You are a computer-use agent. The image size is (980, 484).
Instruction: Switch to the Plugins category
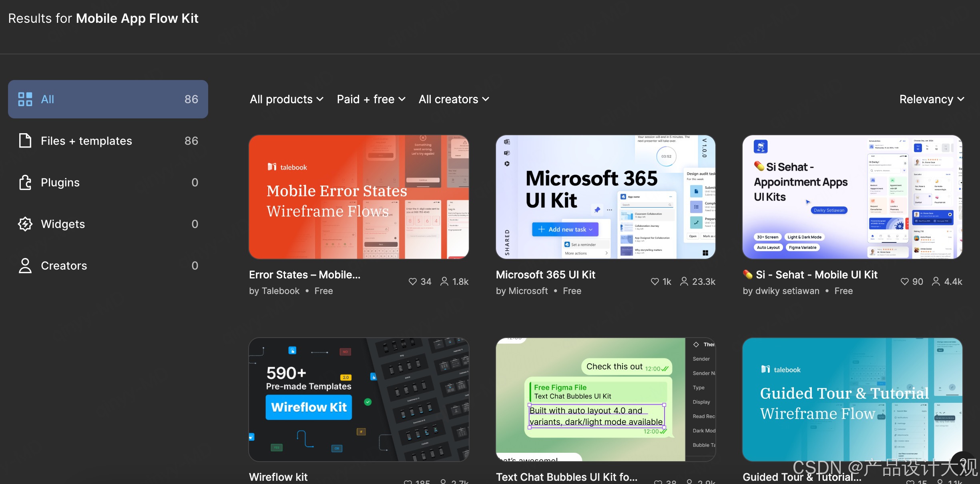click(60, 182)
